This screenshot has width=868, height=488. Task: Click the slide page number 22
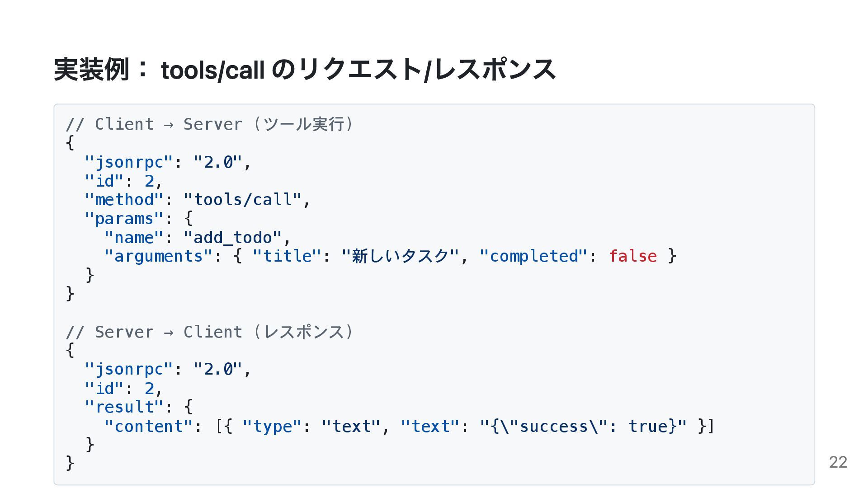click(x=838, y=462)
